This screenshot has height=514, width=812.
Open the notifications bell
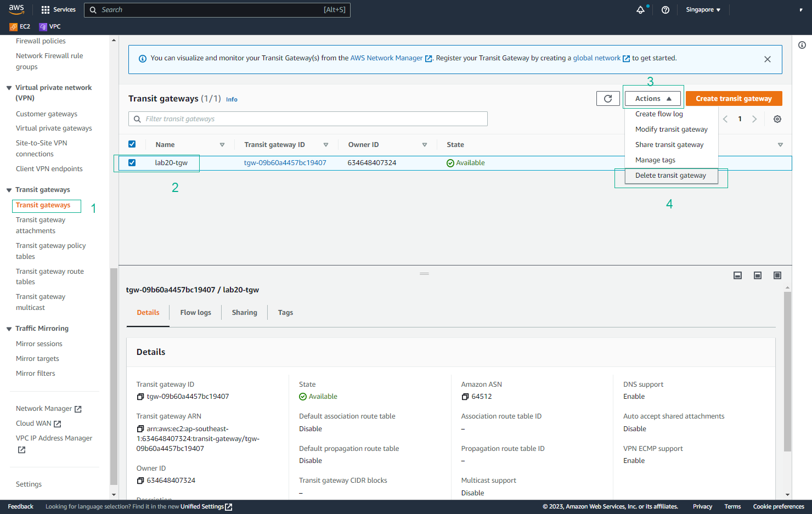[640, 10]
